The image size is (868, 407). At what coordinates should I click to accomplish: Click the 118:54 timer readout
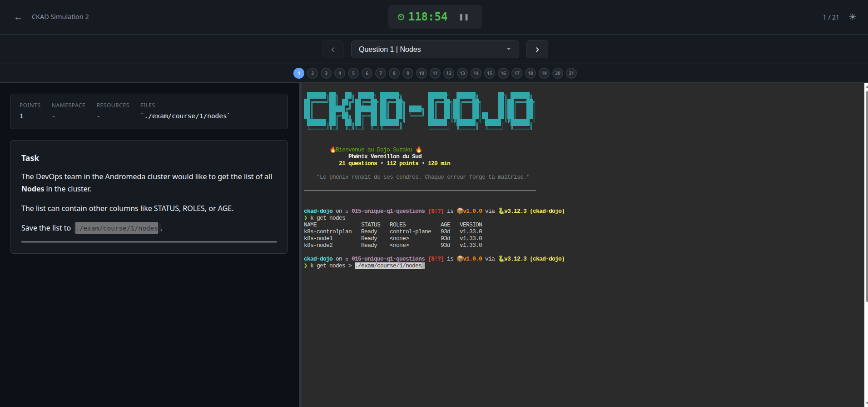point(428,17)
